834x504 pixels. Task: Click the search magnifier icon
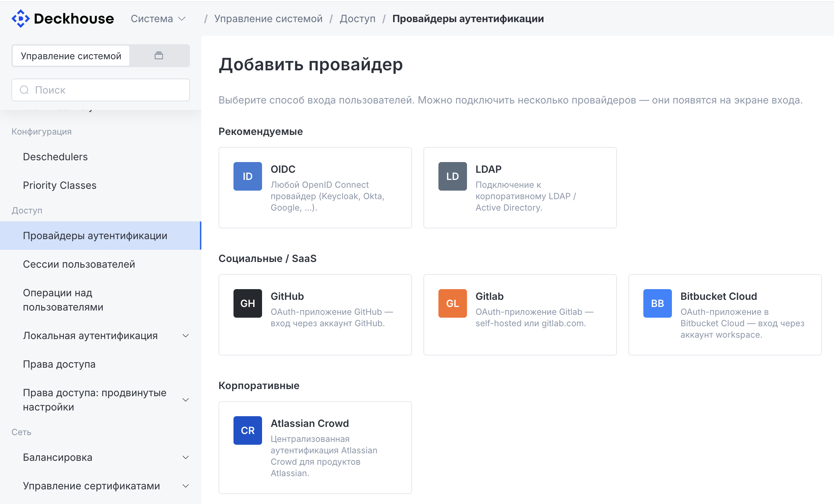(x=24, y=90)
